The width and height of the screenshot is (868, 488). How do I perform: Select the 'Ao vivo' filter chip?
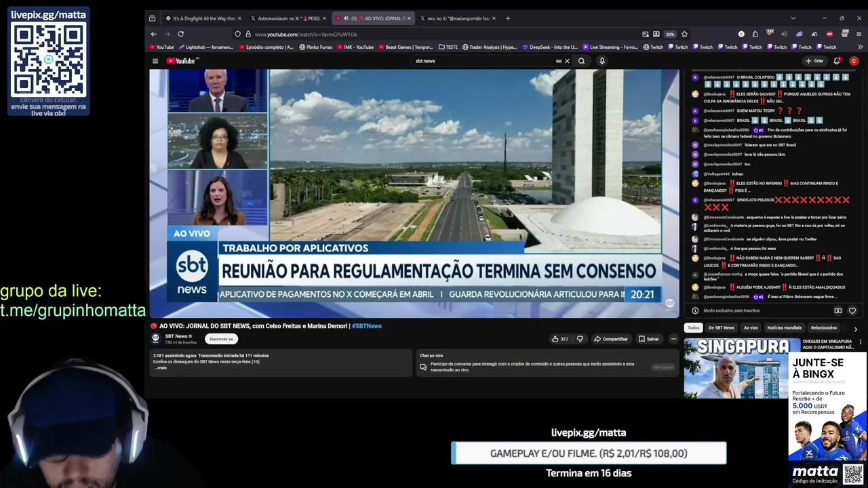[x=751, y=328]
